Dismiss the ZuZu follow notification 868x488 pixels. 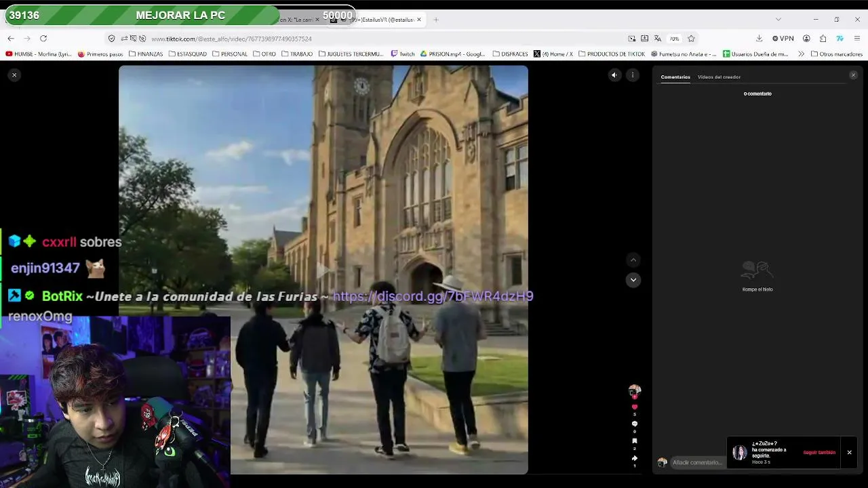pos(849,453)
